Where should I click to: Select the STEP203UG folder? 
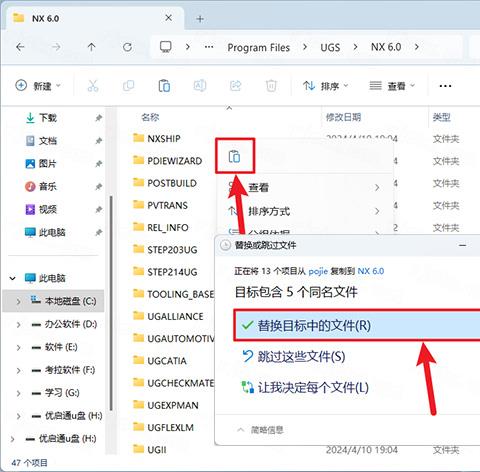click(165, 250)
